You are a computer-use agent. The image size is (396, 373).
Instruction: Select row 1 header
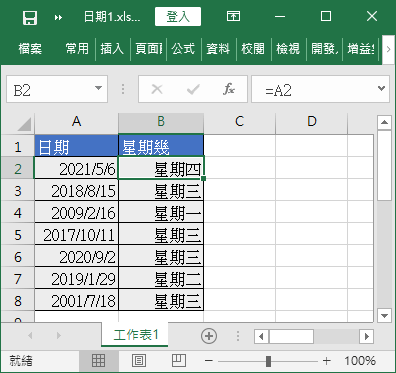coord(17,147)
